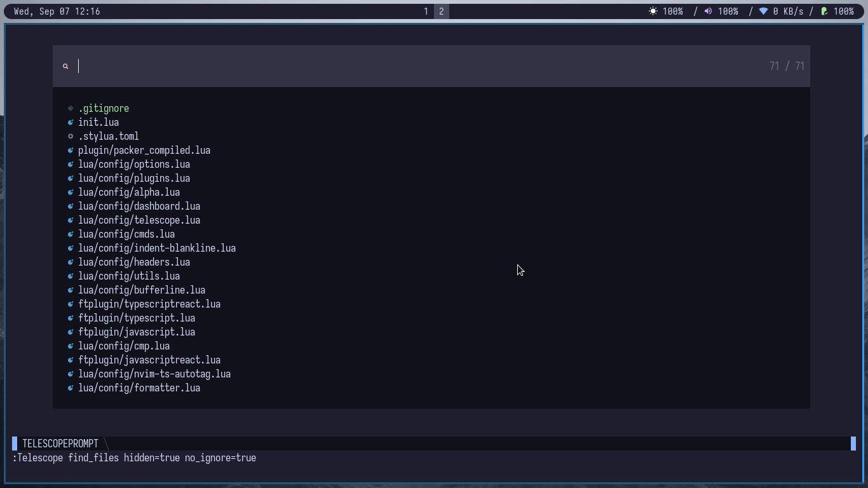This screenshot has height=488, width=868.
Task: Click the Lua icon beside ftplugin/javascriptreact.lua
Action: pyautogui.click(x=71, y=360)
